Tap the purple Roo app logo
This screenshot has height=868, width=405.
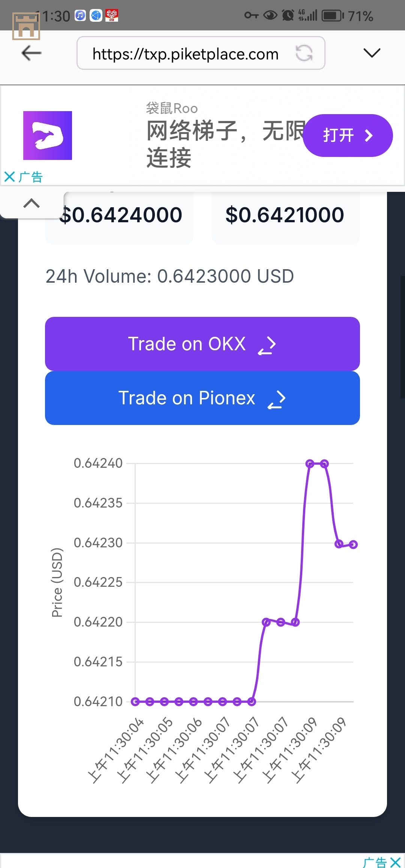[48, 136]
